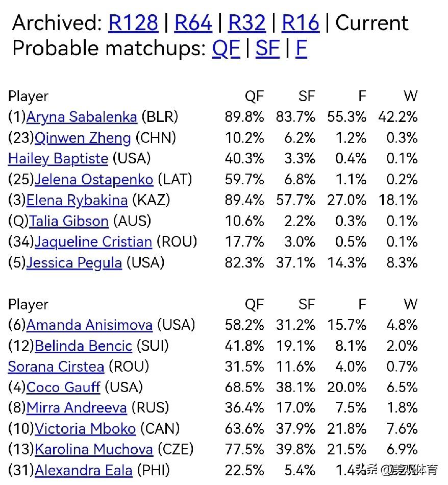Open Amanda Anisimova's player page
Image resolution: width=448 pixels, height=485 pixels.
point(89,325)
